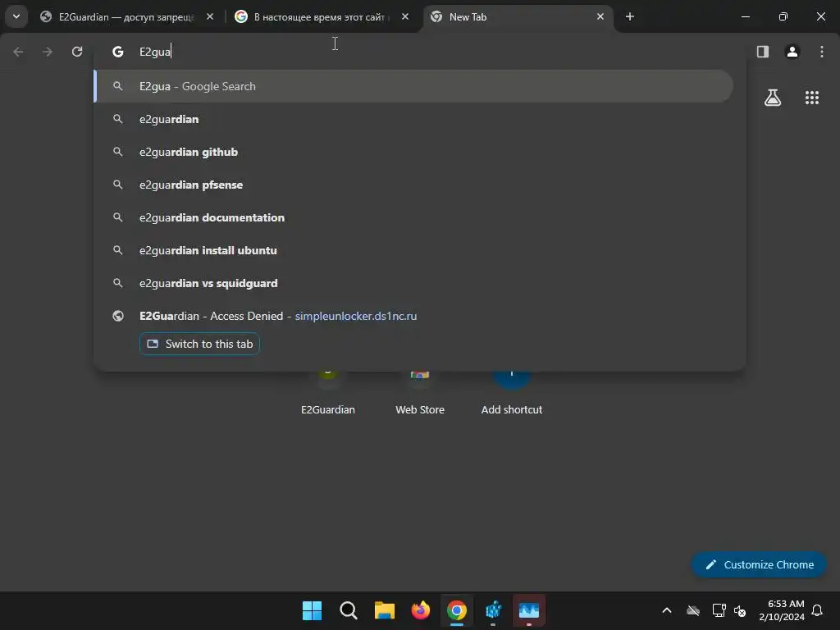Open the blue cube app on taskbar
840x630 pixels.
coord(493,610)
